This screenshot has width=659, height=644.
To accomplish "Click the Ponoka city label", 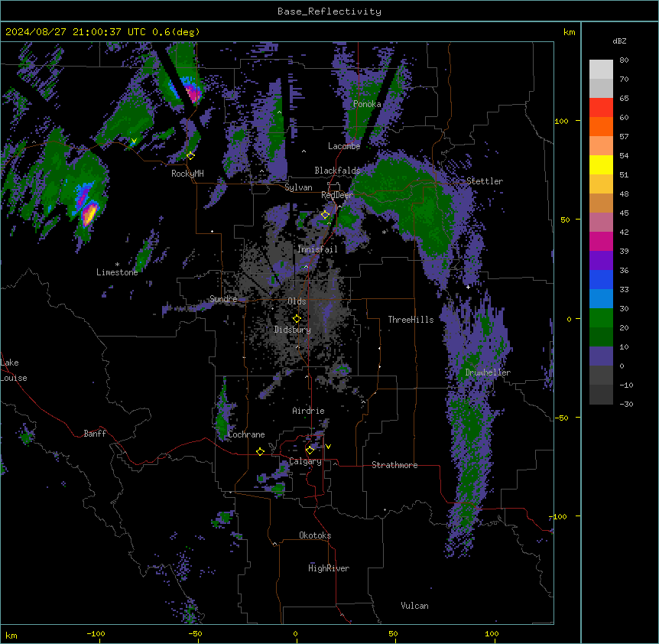I will coord(367,104).
